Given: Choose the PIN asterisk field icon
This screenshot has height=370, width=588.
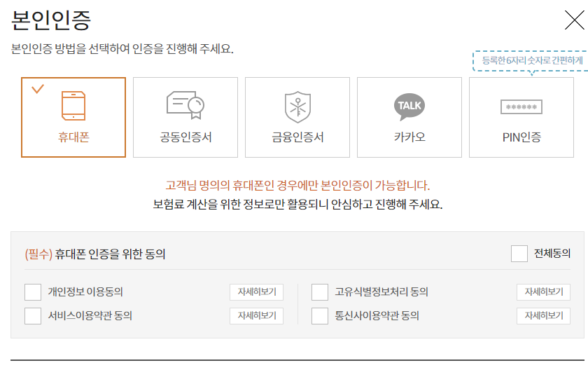Looking at the screenshot, I should [x=521, y=107].
